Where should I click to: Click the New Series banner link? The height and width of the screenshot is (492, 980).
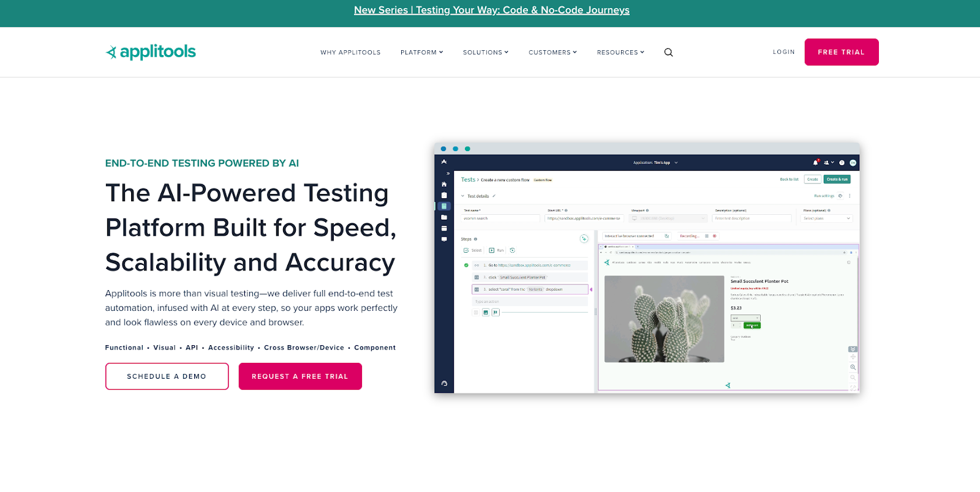(491, 10)
